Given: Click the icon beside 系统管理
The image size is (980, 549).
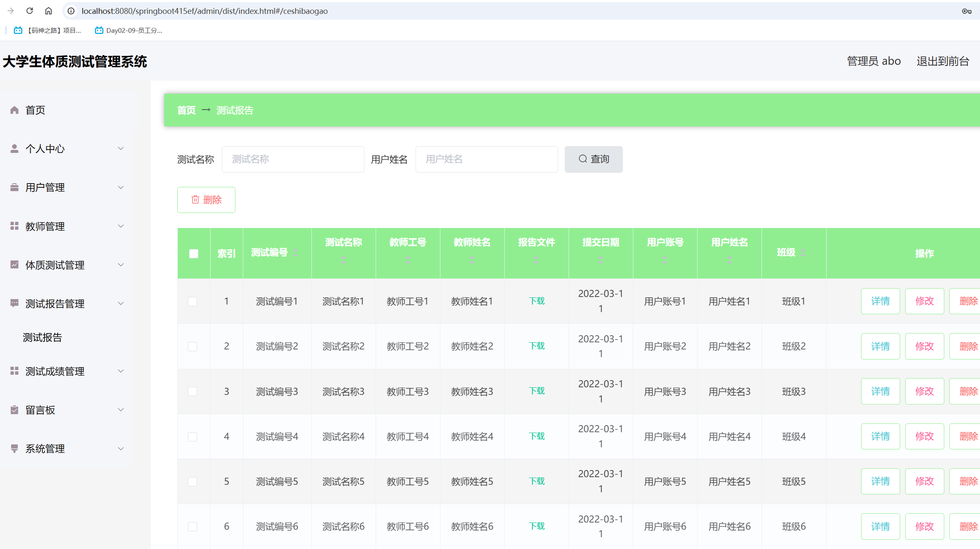Looking at the screenshot, I should (x=14, y=449).
